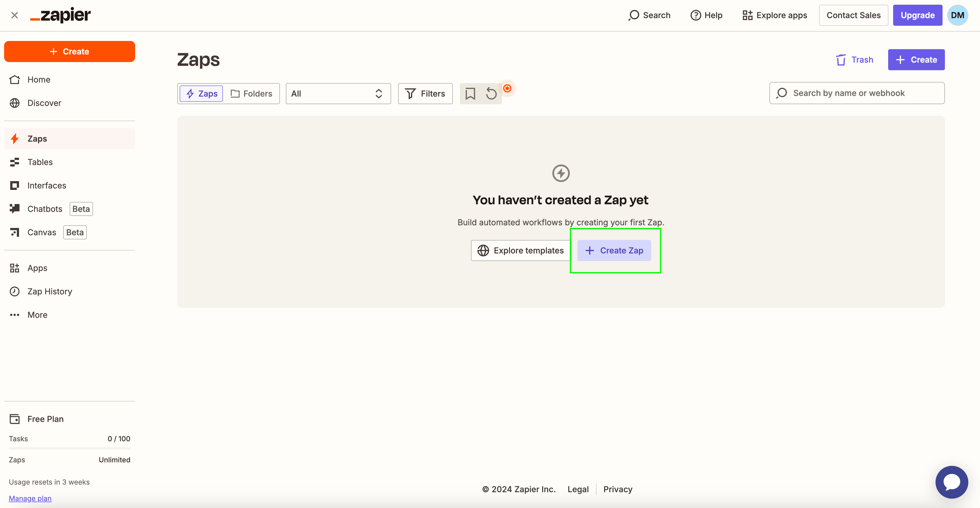Switch to the Folders view
Viewport: 980px width, 508px height.
[x=252, y=94]
